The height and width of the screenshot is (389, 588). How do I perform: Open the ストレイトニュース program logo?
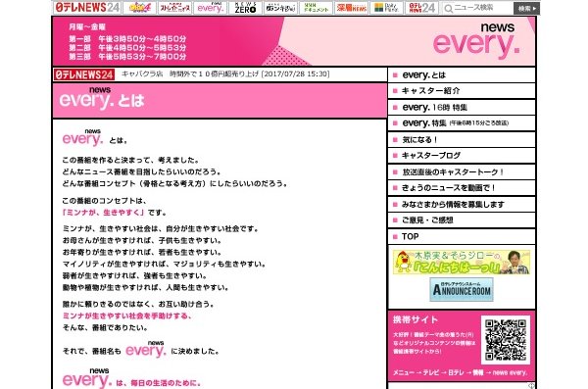point(174,8)
